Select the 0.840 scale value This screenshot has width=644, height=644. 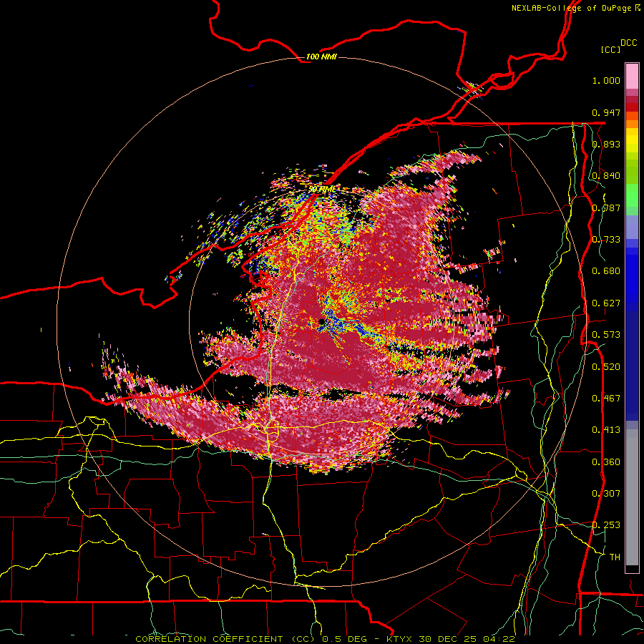pyautogui.click(x=606, y=176)
